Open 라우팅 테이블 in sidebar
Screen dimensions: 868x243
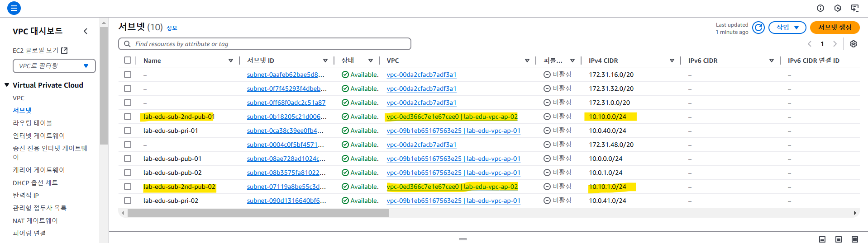(33, 123)
